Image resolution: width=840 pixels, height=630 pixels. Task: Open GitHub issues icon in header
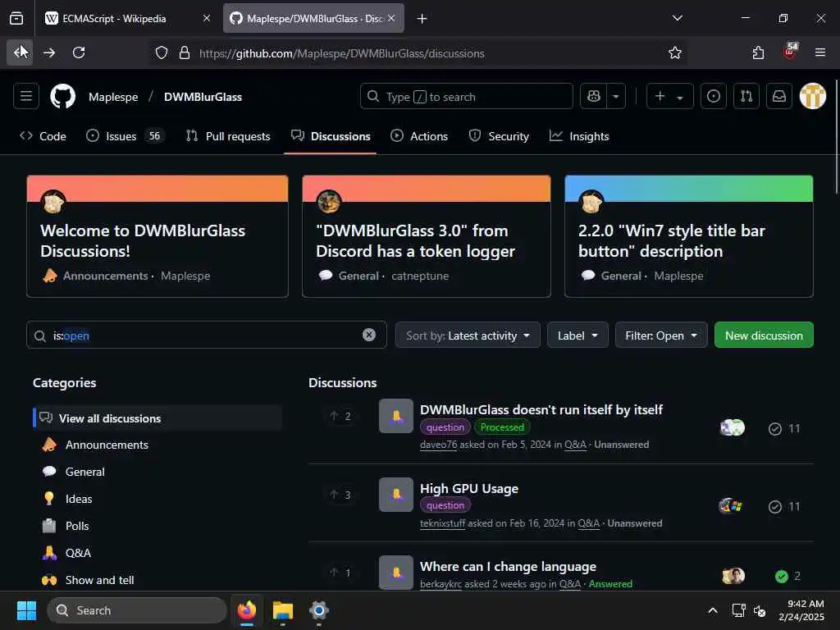click(714, 97)
